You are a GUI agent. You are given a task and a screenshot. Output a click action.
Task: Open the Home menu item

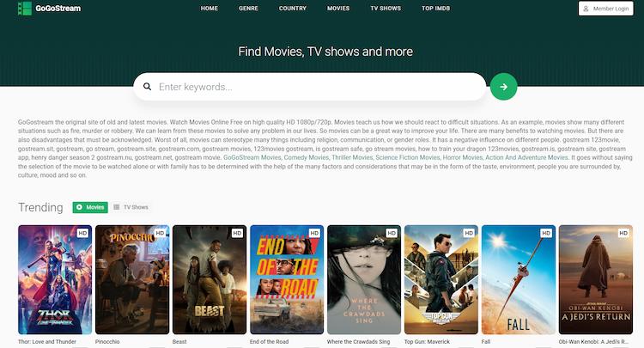209,9
